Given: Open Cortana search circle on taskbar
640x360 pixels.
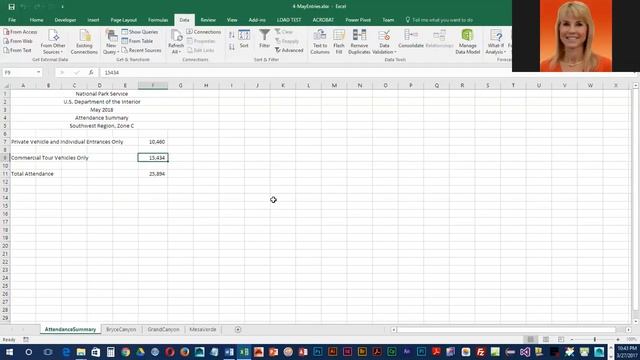Looking at the screenshot, I should tap(29, 352).
